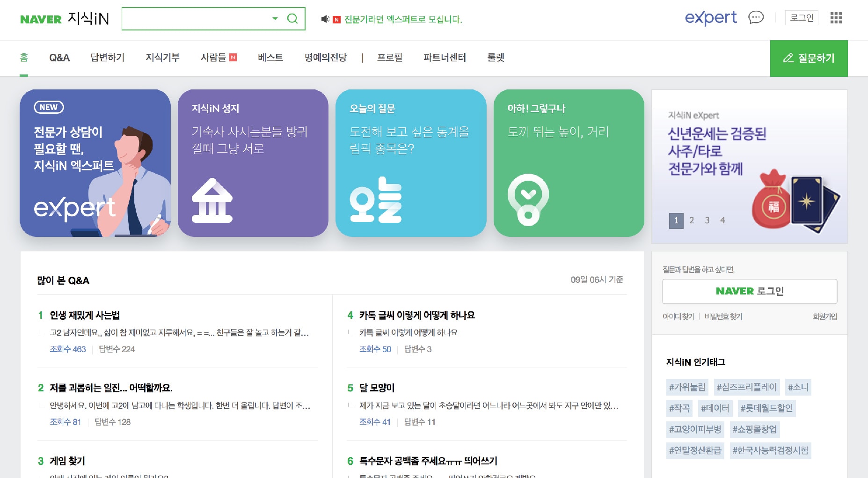Click the 지식iN 성지 building icon

click(x=212, y=200)
